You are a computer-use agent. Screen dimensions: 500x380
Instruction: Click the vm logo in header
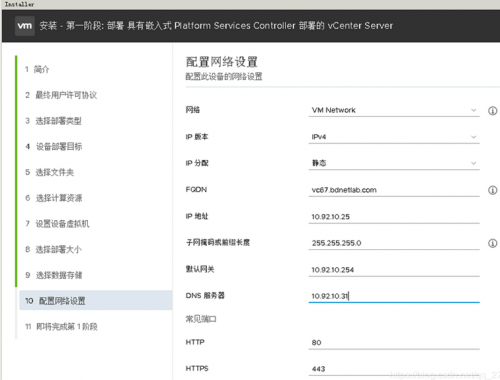click(x=25, y=26)
